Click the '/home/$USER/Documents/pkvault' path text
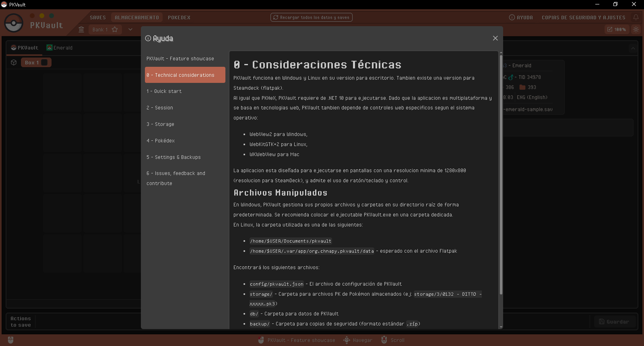The image size is (644, 346). click(x=291, y=241)
